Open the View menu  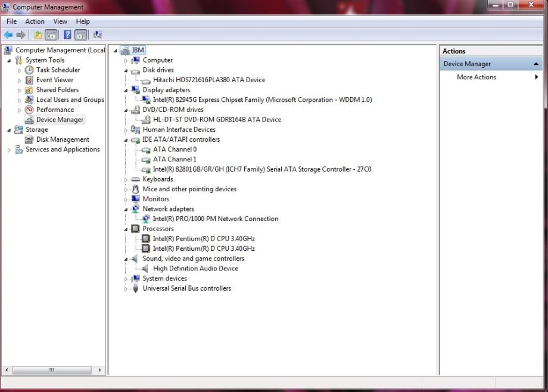pos(60,21)
